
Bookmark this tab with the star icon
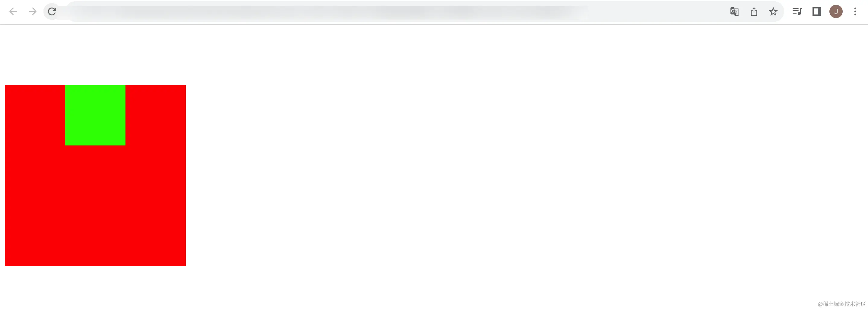coord(773,12)
